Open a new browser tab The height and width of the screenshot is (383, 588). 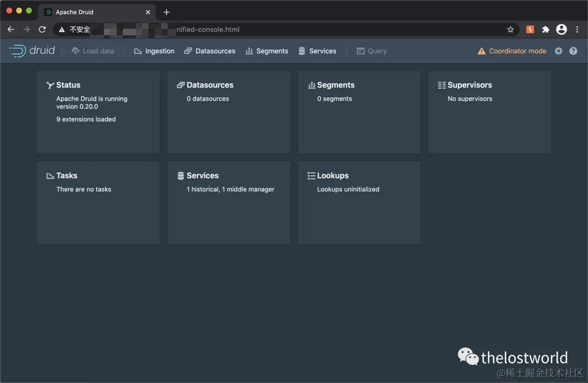tap(167, 12)
